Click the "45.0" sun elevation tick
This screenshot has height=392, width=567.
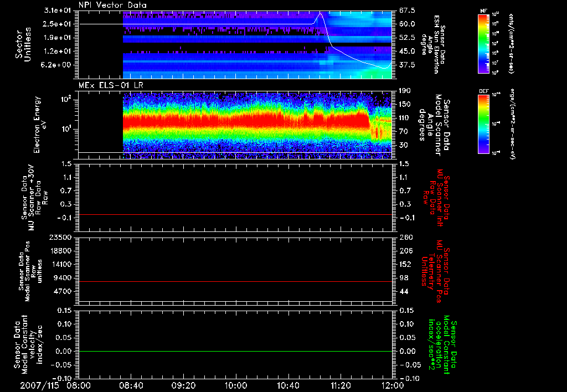point(407,51)
